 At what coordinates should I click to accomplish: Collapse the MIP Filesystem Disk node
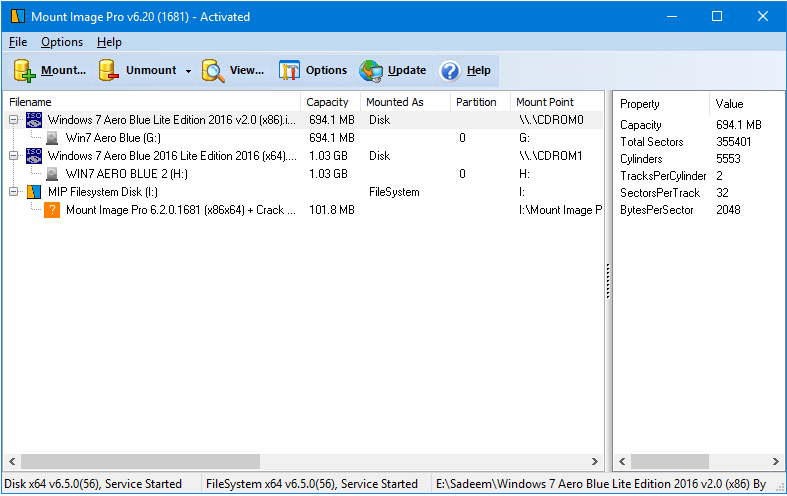click(x=14, y=192)
